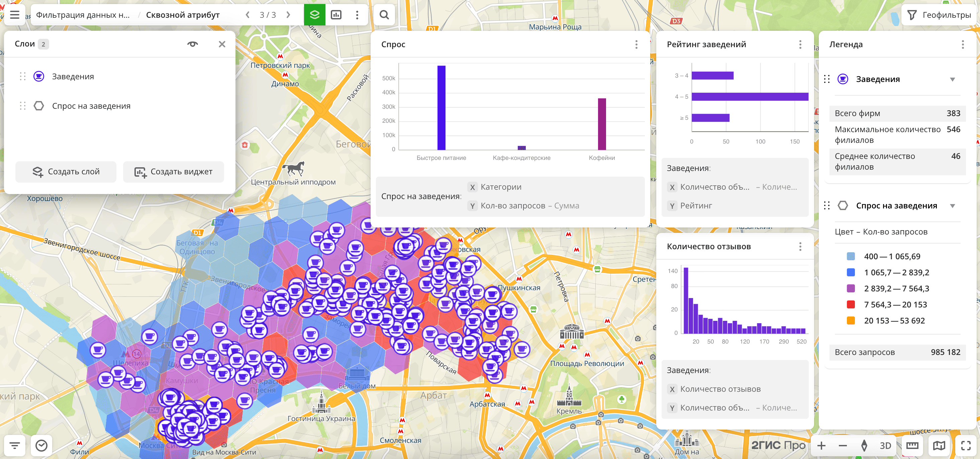Open the time filter clock icon
Screen dimensions: 980x459
click(41, 445)
